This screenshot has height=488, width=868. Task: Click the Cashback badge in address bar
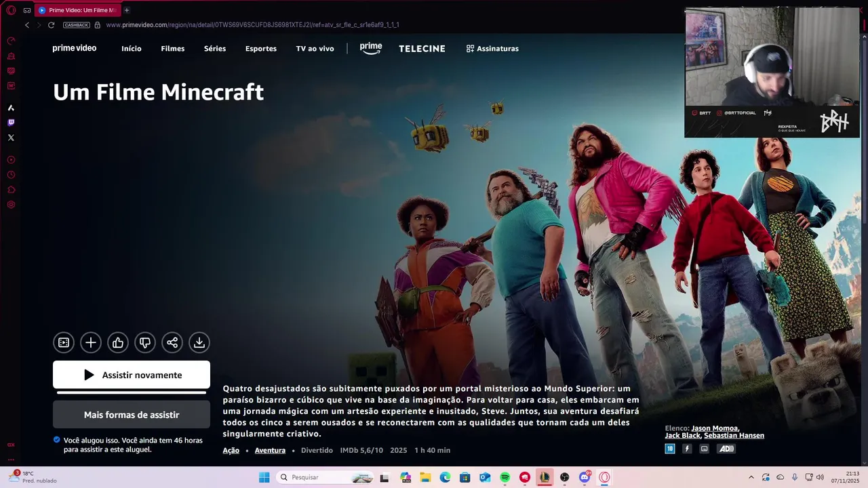[x=77, y=25]
